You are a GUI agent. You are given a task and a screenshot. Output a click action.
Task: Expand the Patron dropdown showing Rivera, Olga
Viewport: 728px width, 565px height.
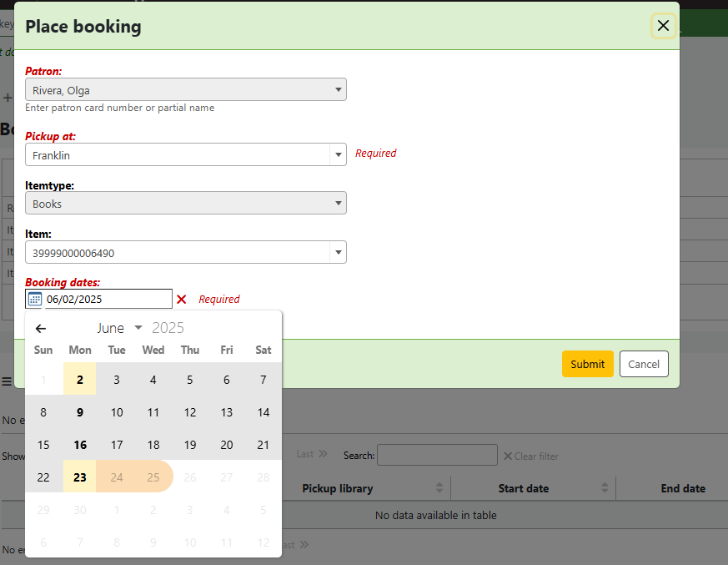185,90
